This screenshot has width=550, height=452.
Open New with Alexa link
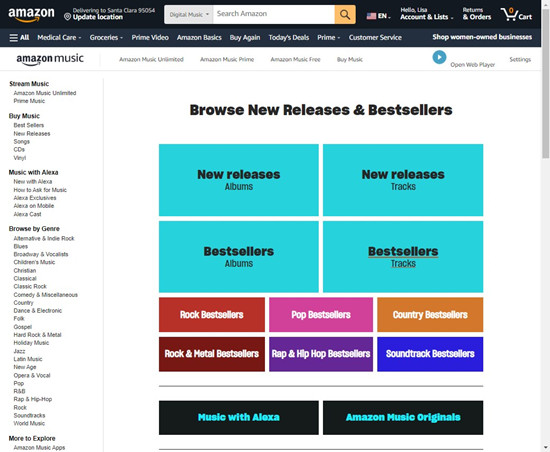pyautogui.click(x=33, y=182)
